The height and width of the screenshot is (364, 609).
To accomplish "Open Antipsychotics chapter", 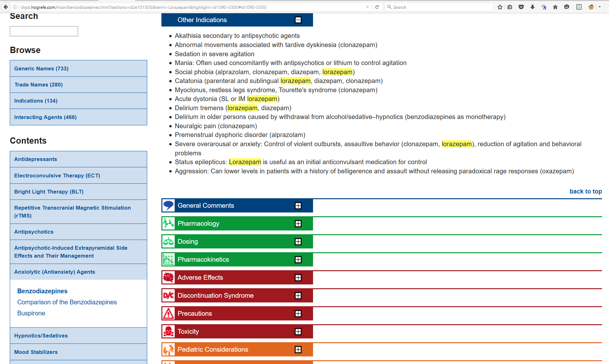I will (78, 232).
